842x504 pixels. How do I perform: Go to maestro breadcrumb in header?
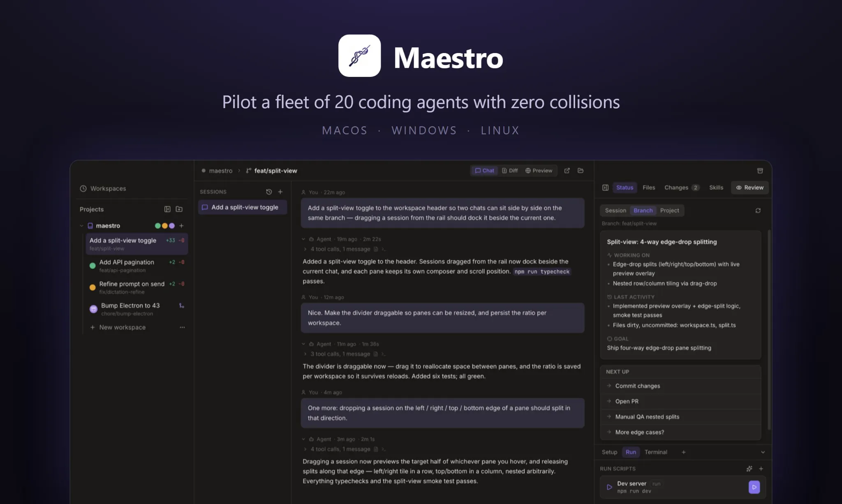tap(220, 171)
